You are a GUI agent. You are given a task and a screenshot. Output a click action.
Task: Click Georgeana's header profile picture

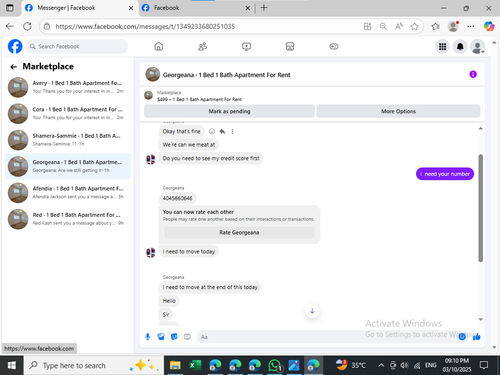[153, 74]
